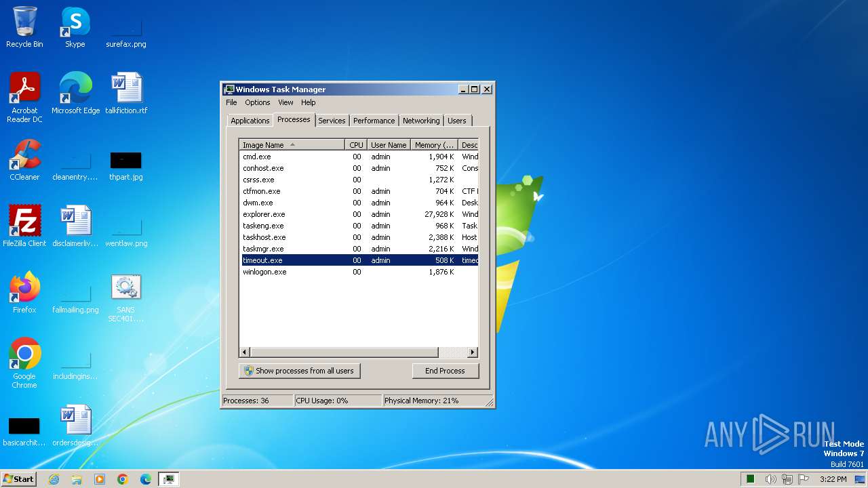This screenshot has height=488, width=868.
Task: Open the Firefox desktop shortcut
Action: 24,293
